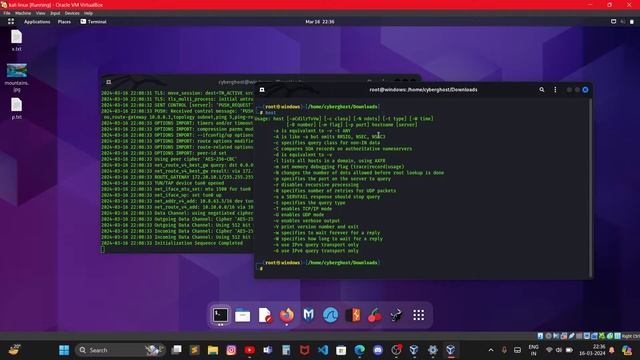
Task: Open Microsoft Teams from the taskbar
Action: (x=268, y=350)
